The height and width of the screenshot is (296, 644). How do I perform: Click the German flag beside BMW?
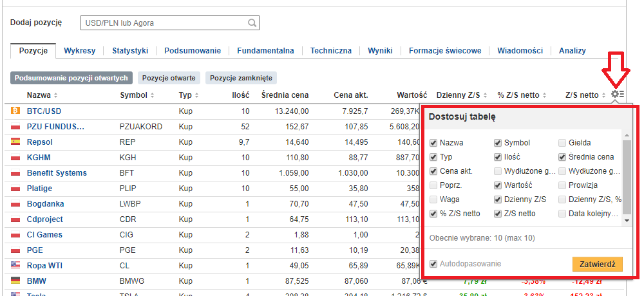point(15,281)
